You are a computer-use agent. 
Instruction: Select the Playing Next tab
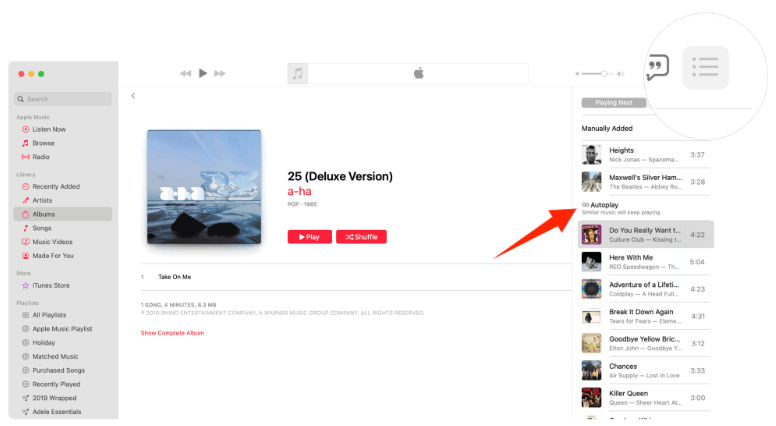(614, 103)
